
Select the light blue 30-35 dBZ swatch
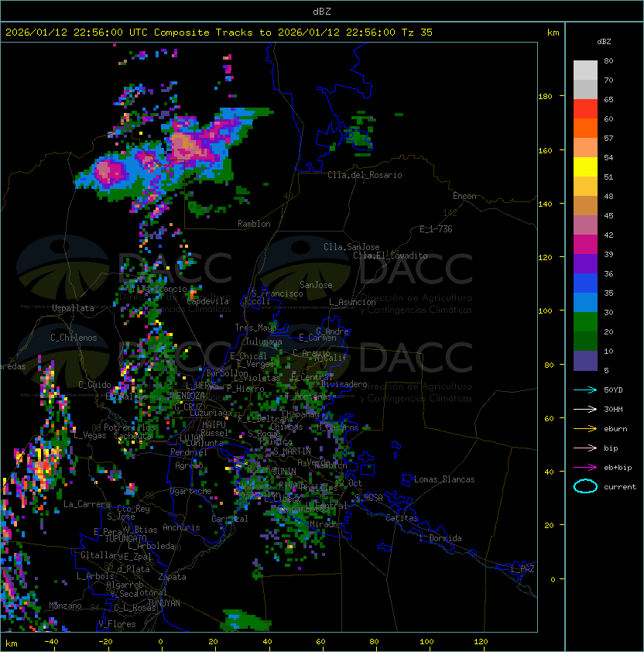585,302
